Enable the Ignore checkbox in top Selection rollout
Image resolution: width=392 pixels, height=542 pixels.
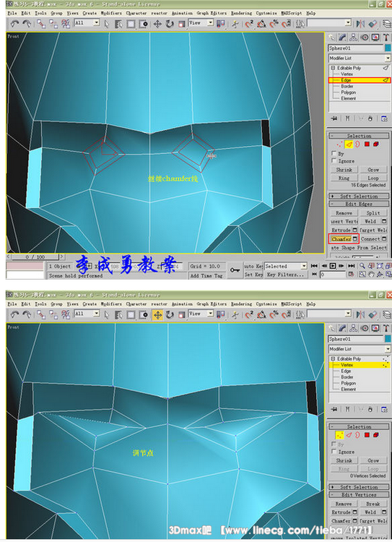(334, 160)
